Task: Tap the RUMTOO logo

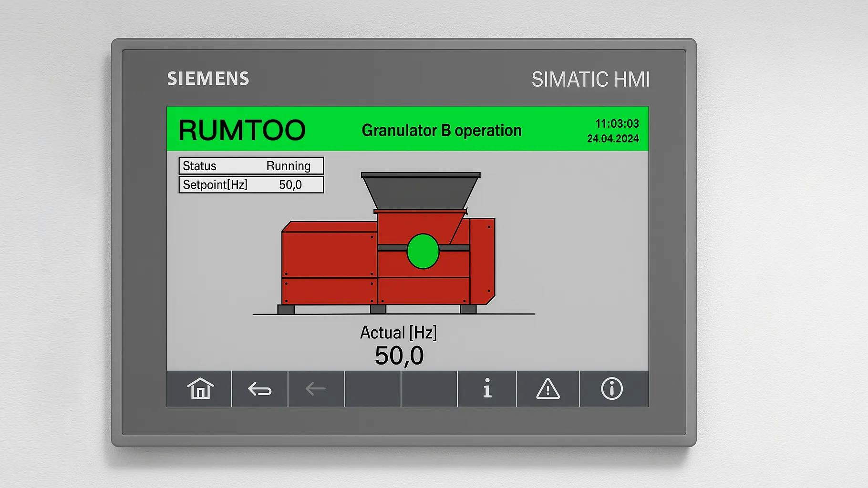Action: tap(242, 129)
